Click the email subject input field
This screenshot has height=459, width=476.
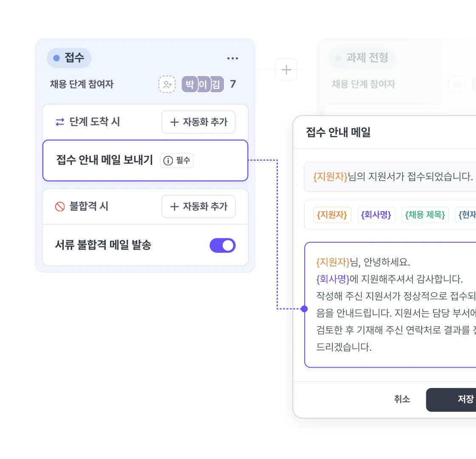point(390,177)
